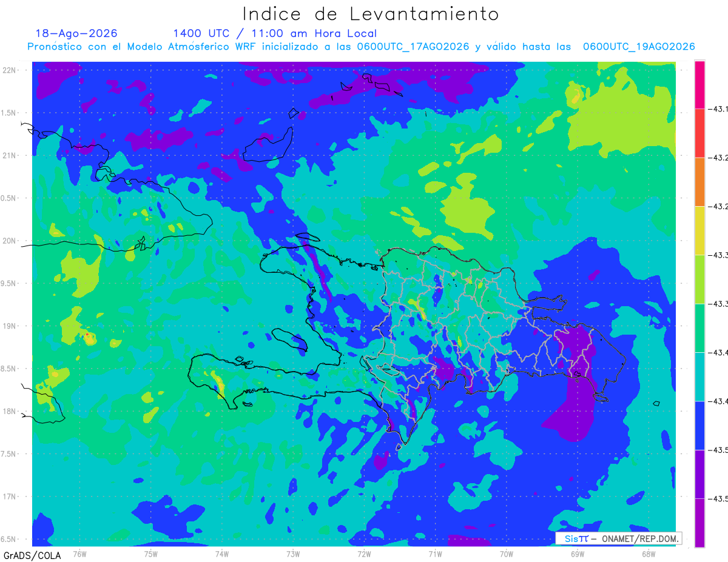Screen dimensions: 728x562
Task: Click the '68W' longitude label
Action: coord(648,554)
